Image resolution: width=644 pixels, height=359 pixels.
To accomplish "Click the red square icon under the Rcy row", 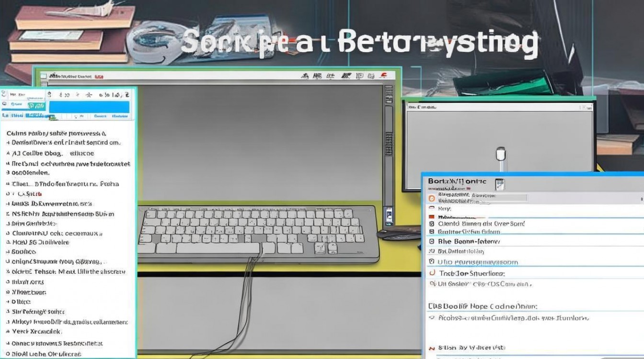I will pyautogui.click(x=431, y=216).
